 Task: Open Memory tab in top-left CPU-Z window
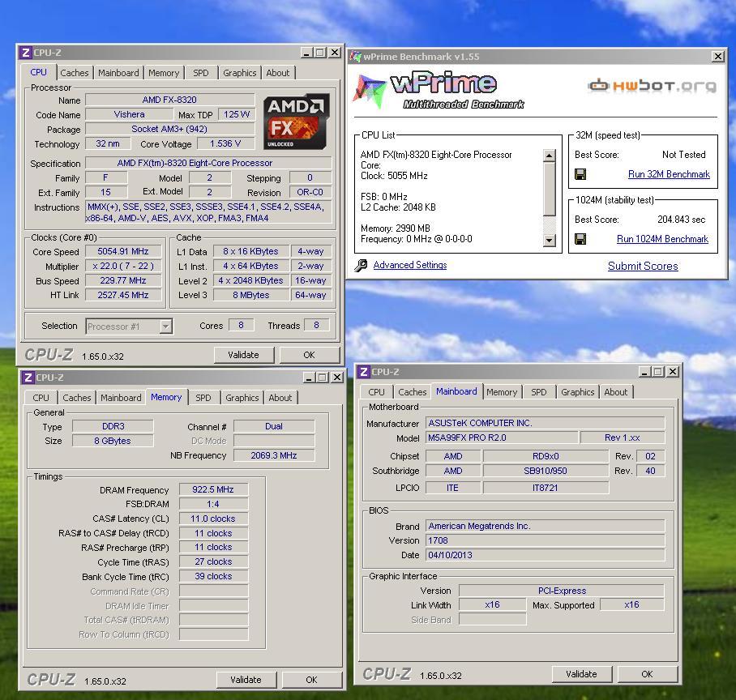(164, 73)
